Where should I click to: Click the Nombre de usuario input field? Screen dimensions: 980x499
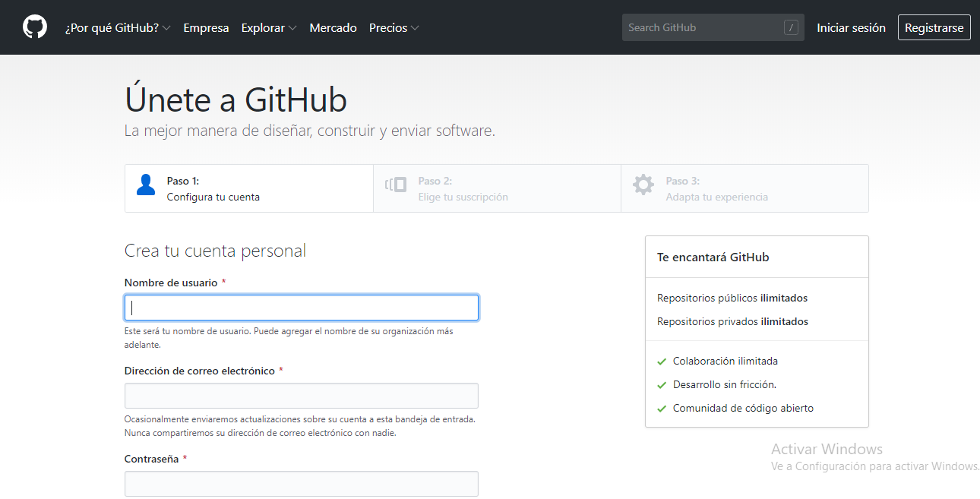pyautogui.click(x=302, y=308)
